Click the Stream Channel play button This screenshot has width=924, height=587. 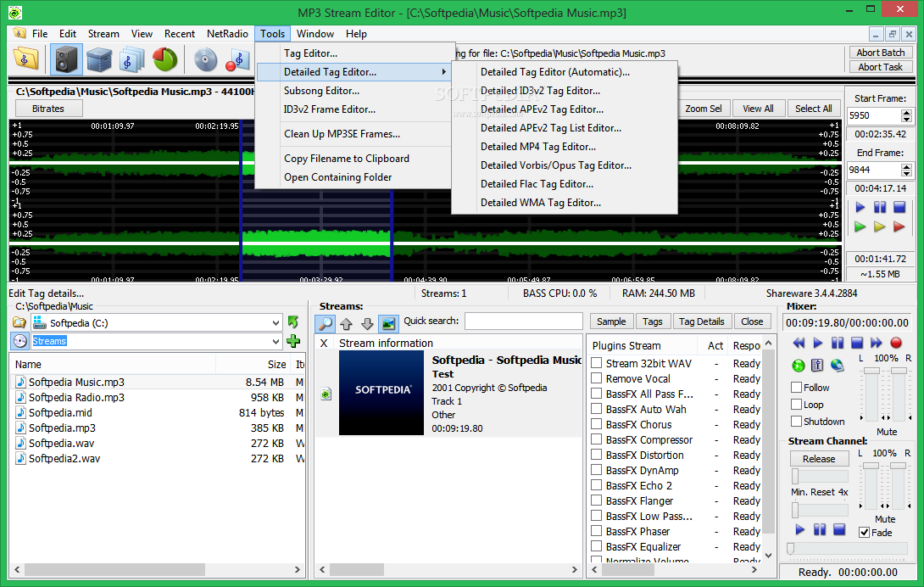(799, 530)
